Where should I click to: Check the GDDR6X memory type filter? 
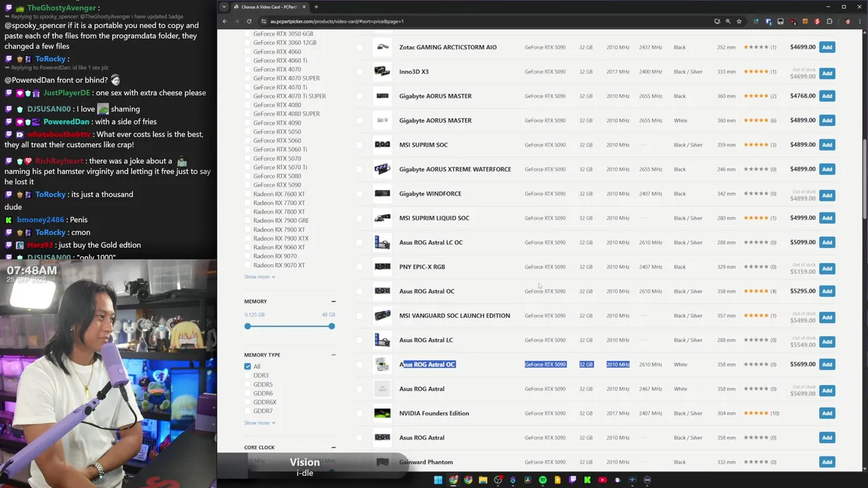[248, 402]
